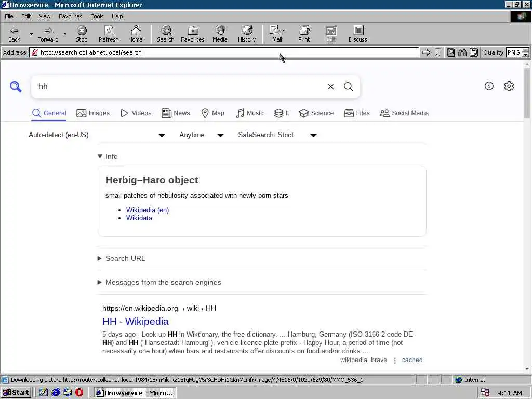Click the search query input field
The width and height of the screenshot is (532, 399).
click(x=180, y=87)
